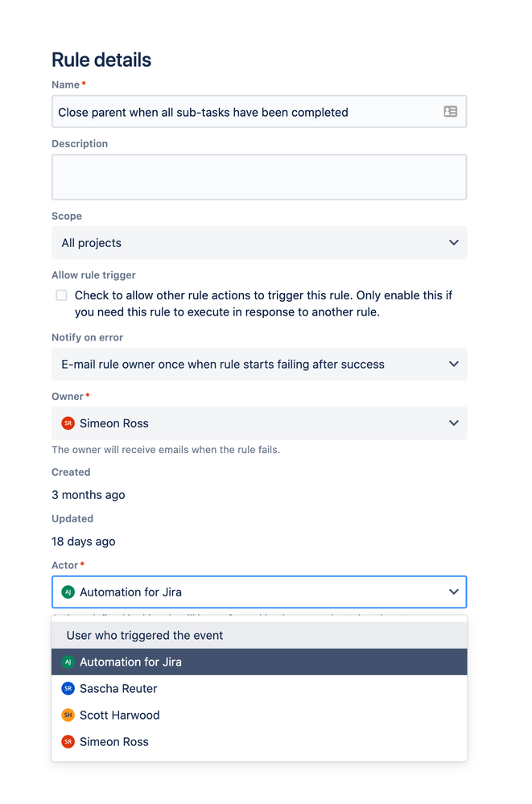This screenshot has width=532, height=804.
Task: Expand the Scope dropdown chevron
Action: click(x=454, y=243)
